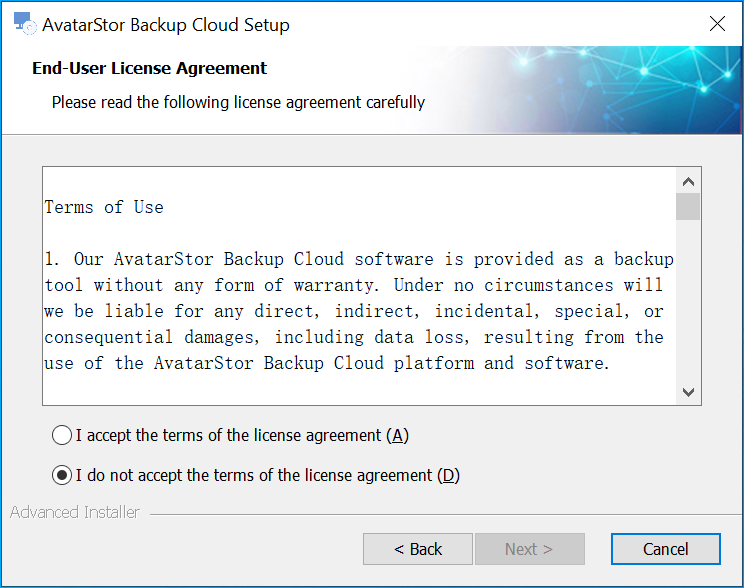Screen dimensions: 744x588
Task: Click the license scrollbar up arrow
Action: tap(688, 181)
